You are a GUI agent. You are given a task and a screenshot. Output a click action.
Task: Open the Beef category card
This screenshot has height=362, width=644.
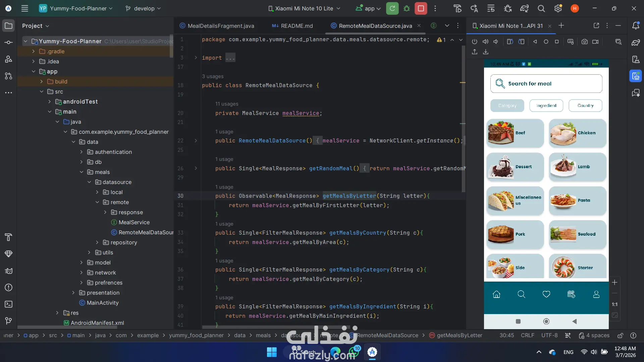515,133
